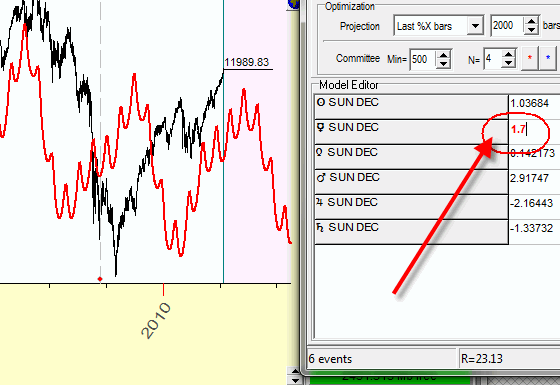Image resolution: width=560 pixels, height=385 pixels.
Task: Click the 11989.83 price label on the chart
Action: pos(246,62)
